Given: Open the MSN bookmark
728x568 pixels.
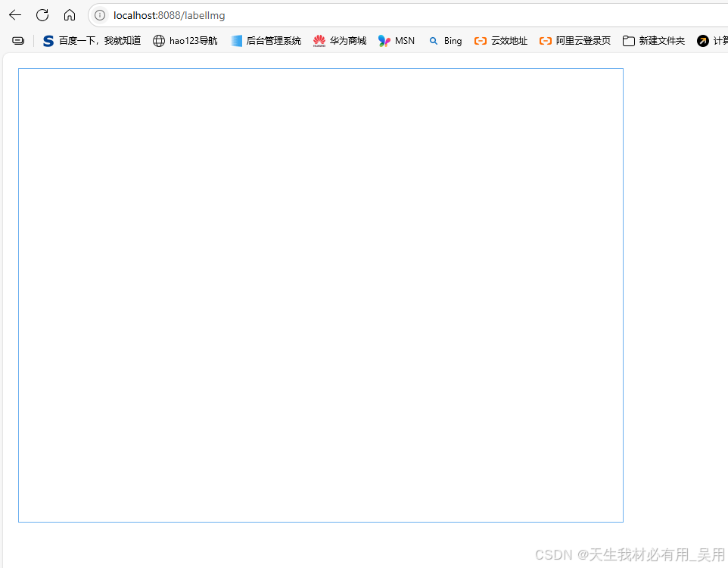Looking at the screenshot, I should [x=397, y=41].
